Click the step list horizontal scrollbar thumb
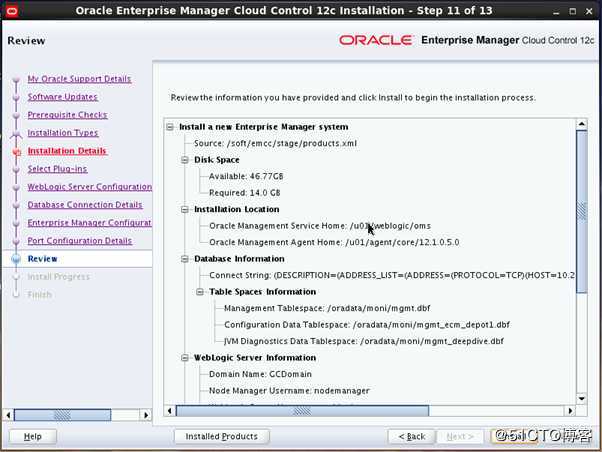The width and height of the screenshot is (602, 452). pos(62,415)
